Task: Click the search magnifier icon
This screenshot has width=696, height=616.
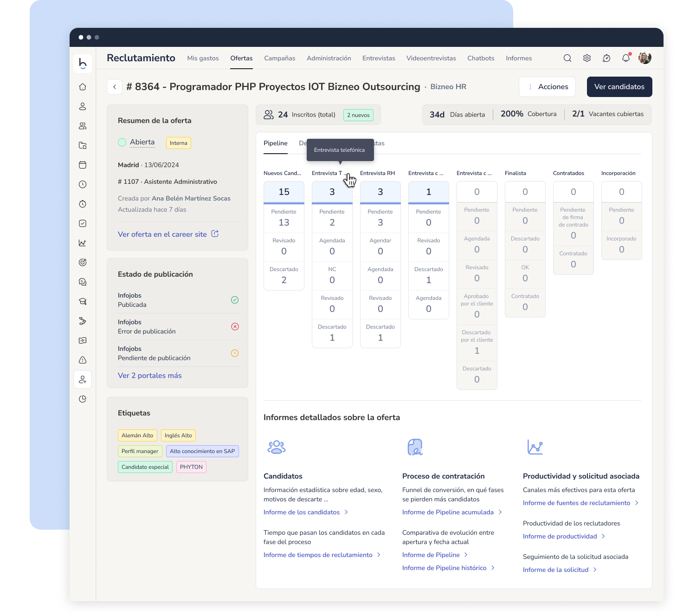Action: click(567, 58)
